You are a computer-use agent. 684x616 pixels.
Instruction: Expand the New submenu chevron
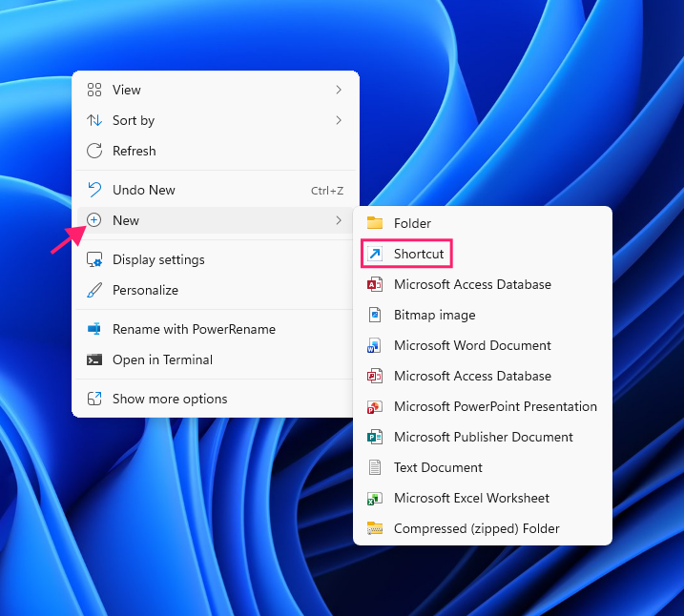tap(339, 220)
